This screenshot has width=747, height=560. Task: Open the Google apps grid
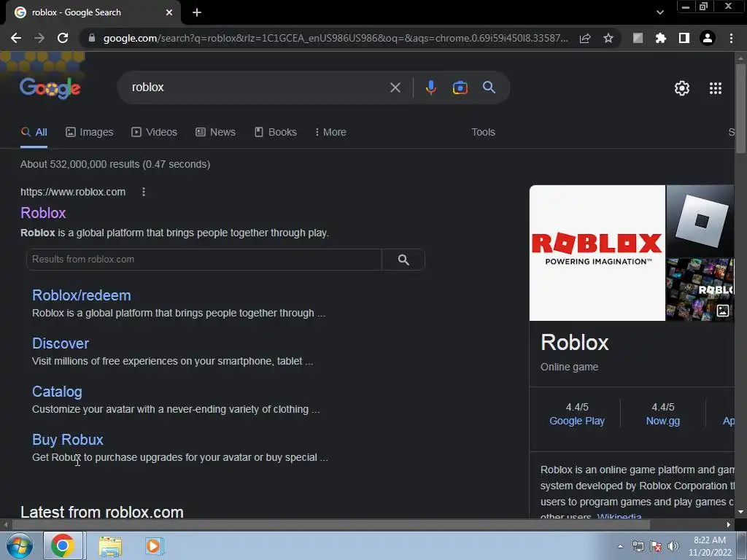(x=715, y=88)
